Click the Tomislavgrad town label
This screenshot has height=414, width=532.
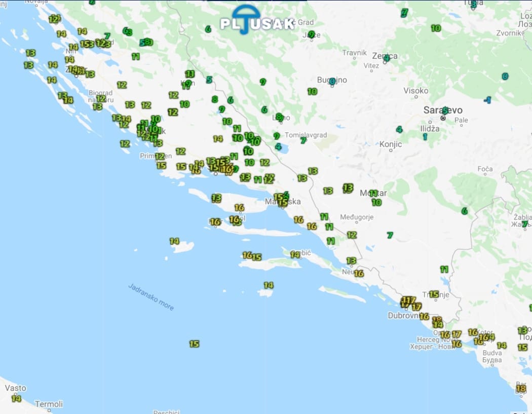[x=306, y=135]
